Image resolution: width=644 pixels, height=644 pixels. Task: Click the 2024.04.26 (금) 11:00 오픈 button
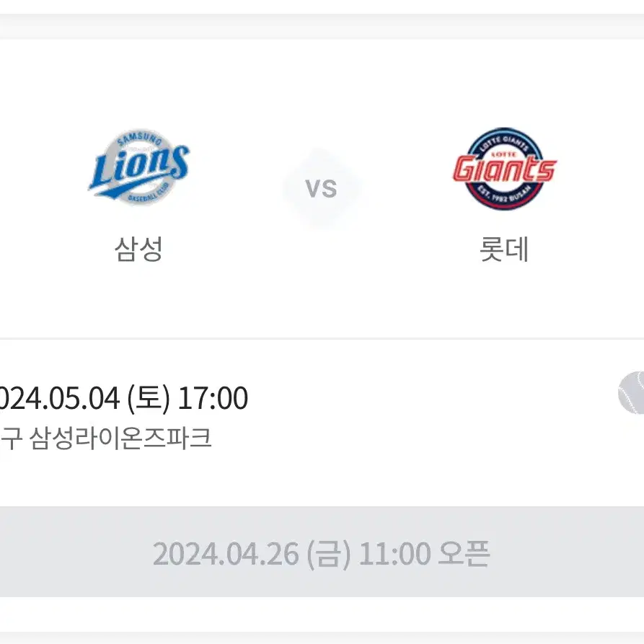tap(322, 552)
